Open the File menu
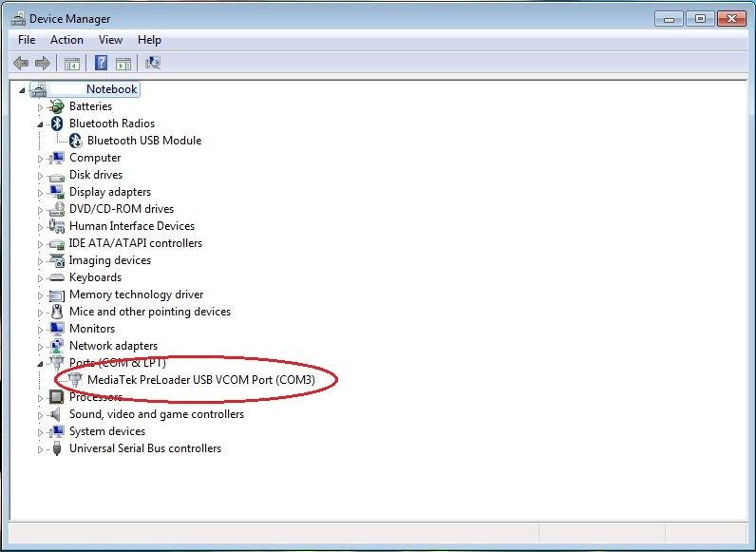 coord(27,40)
